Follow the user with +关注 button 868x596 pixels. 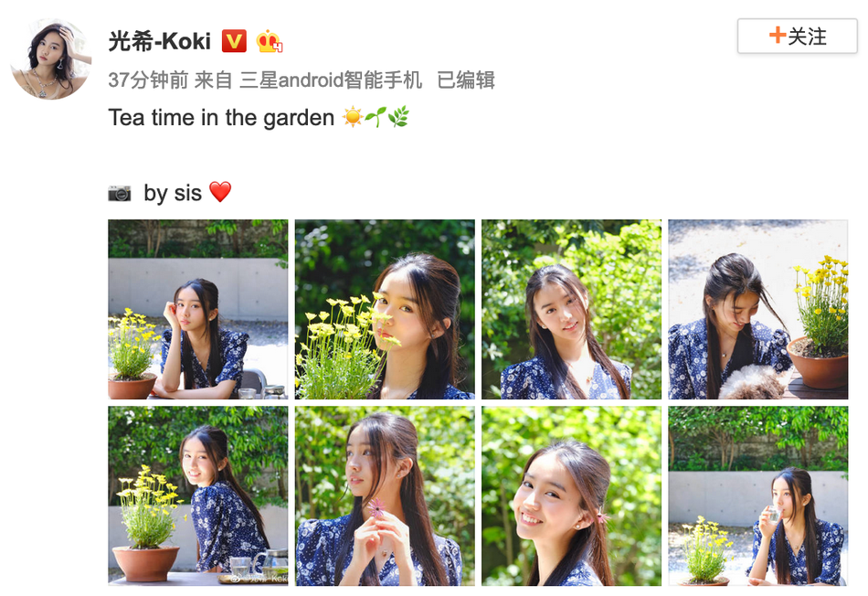(797, 36)
